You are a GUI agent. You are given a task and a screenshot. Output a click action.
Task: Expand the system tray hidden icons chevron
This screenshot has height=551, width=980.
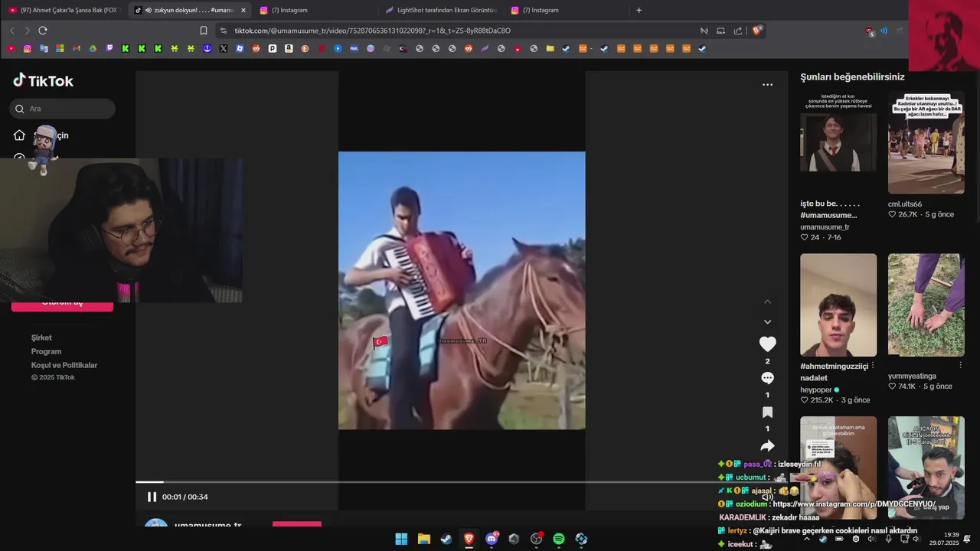(806, 539)
